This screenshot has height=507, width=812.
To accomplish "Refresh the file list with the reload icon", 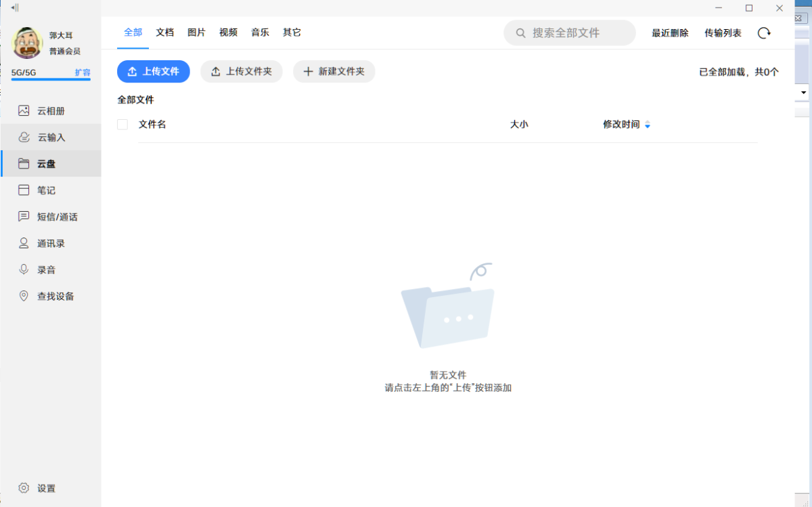I will click(x=764, y=32).
